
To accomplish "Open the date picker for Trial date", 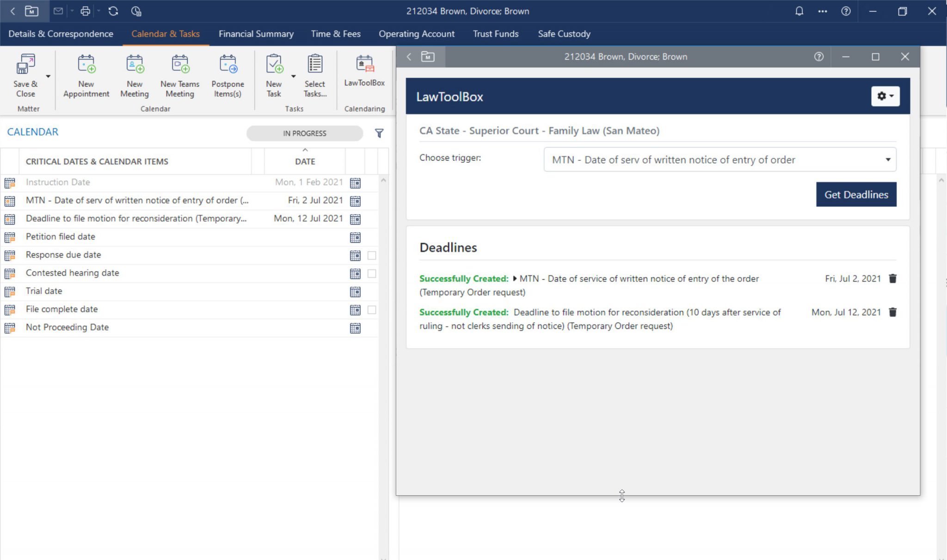I will (354, 291).
